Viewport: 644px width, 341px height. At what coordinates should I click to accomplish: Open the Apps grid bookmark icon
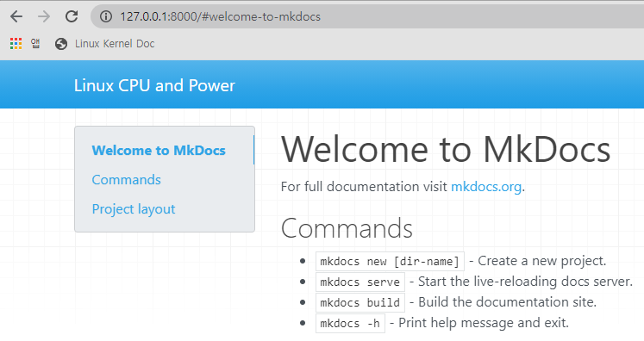click(x=16, y=44)
